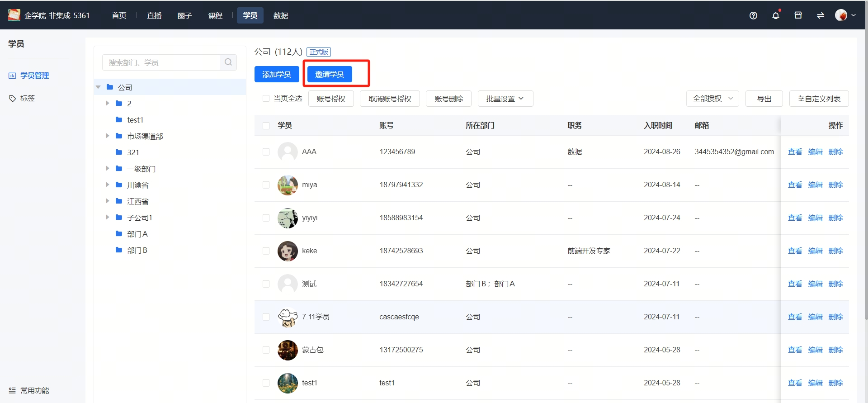Select the checkbox for 7.11学员

(266, 317)
